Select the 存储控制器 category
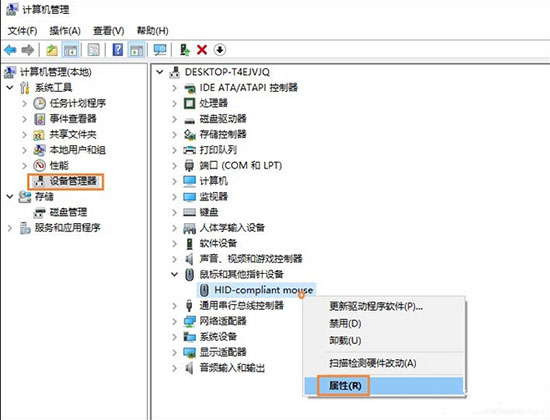Screen dimensions: 550x420 pos(223,134)
